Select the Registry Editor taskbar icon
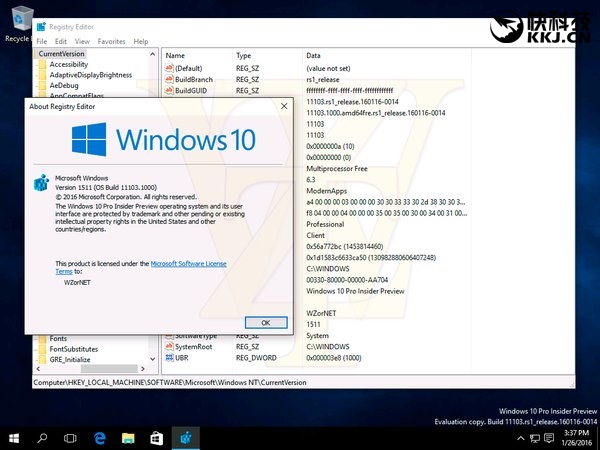Image resolution: width=600 pixels, height=450 pixels. tap(186, 439)
